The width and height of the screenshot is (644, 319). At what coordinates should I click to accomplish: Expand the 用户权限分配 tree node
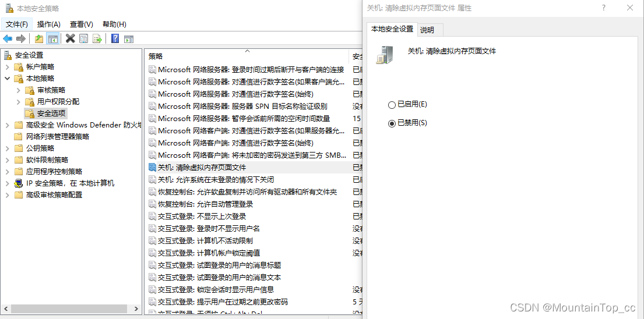pos(19,102)
